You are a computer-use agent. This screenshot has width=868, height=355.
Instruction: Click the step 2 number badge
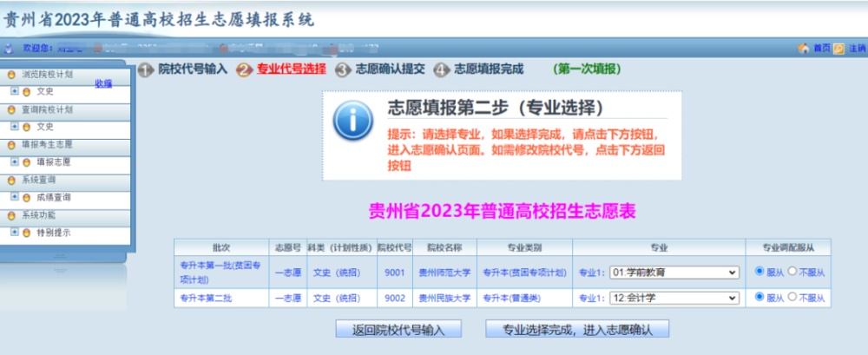244,69
